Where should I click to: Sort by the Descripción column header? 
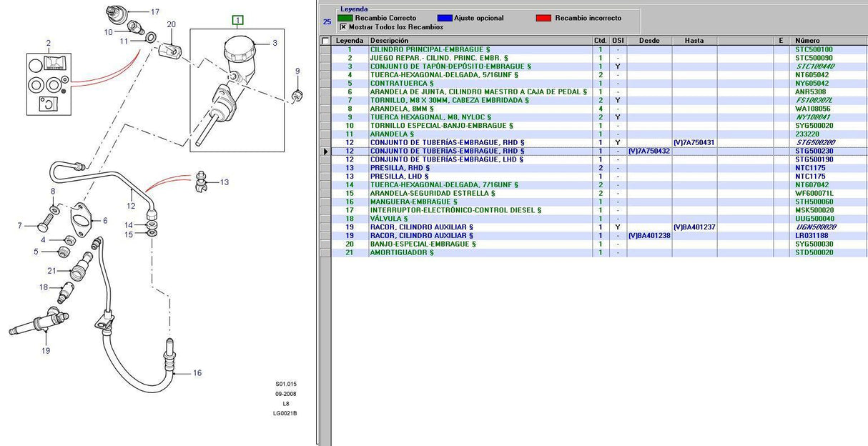479,41
